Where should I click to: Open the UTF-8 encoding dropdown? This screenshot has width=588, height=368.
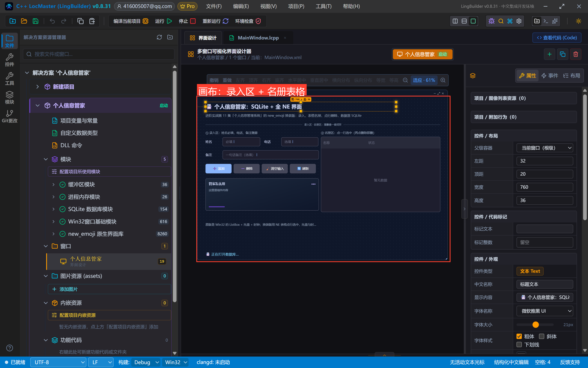click(x=58, y=362)
